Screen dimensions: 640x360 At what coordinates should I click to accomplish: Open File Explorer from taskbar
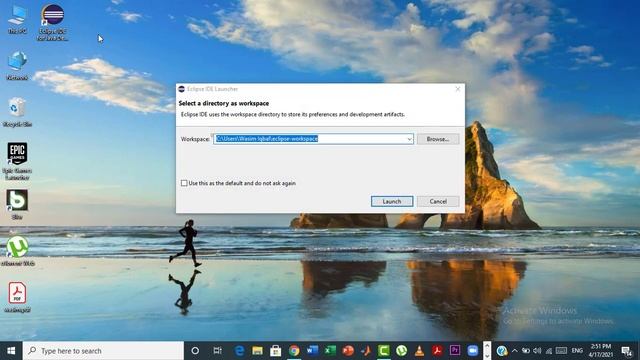tap(257, 351)
